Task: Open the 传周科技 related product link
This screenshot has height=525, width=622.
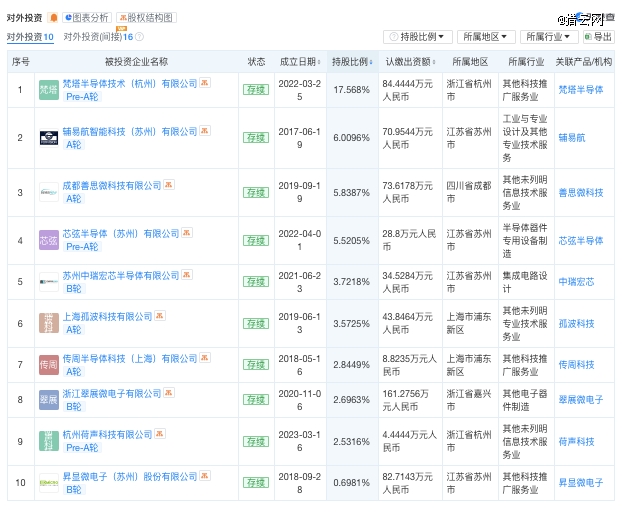Action: pyautogui.click(x=576, y=365)
